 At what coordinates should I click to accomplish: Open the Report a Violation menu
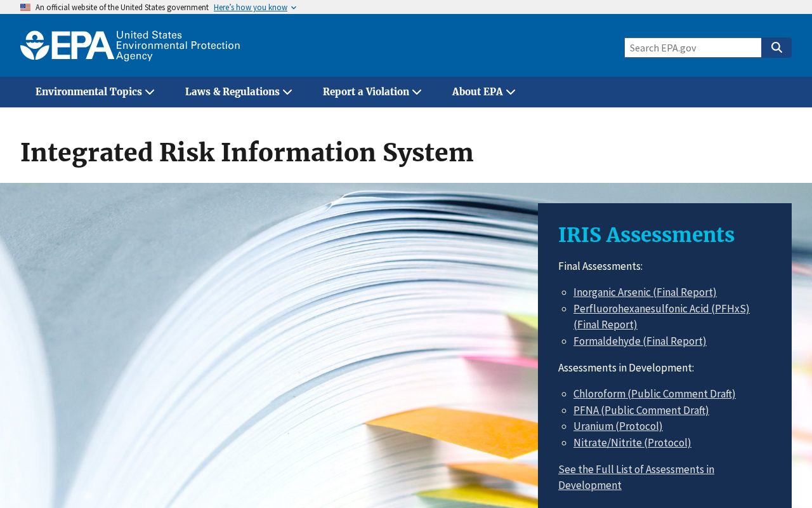(x=372, y=92)
